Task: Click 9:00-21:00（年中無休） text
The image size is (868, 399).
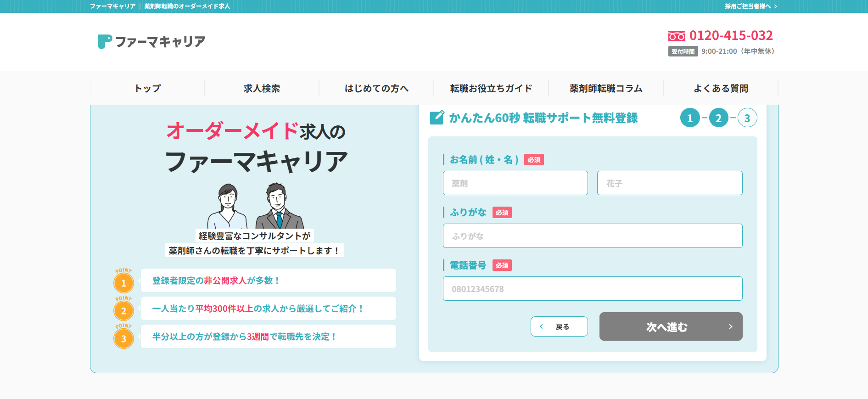Action: point(738,51)
